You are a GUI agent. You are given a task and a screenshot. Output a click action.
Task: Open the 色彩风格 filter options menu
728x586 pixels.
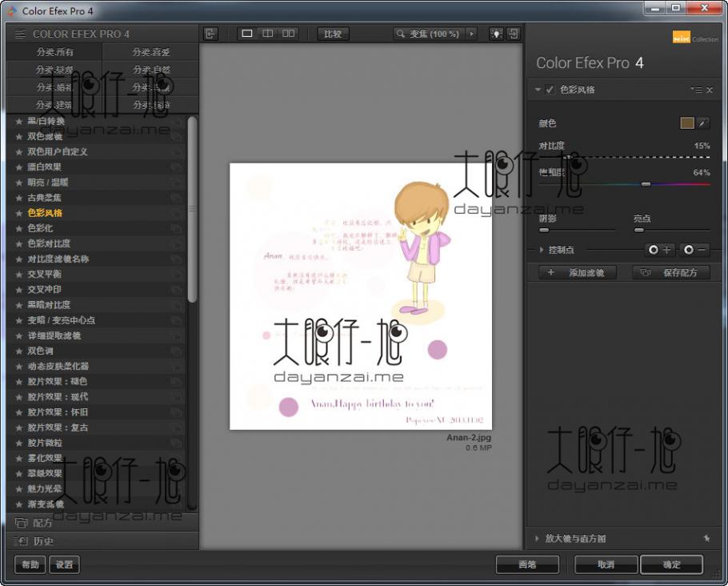click(698, 90)
